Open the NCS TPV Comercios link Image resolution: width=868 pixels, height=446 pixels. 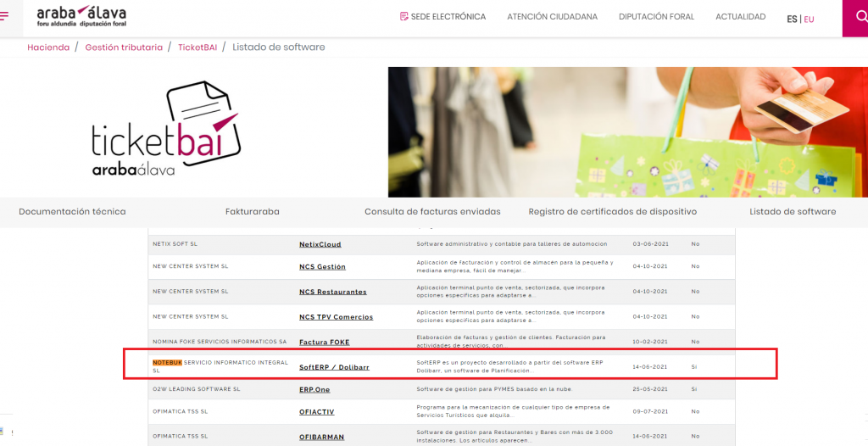tap(336, 317)
